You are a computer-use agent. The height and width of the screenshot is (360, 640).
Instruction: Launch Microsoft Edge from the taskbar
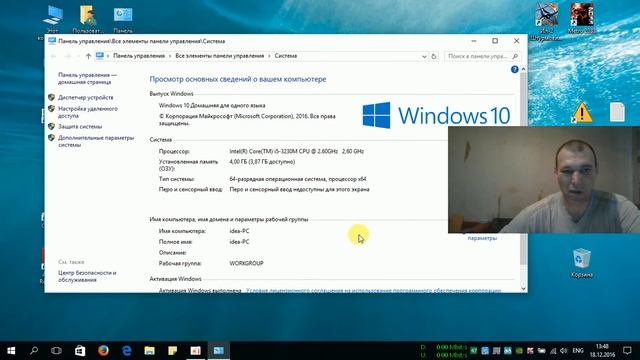pyautogui.click(x=127, y=351)
